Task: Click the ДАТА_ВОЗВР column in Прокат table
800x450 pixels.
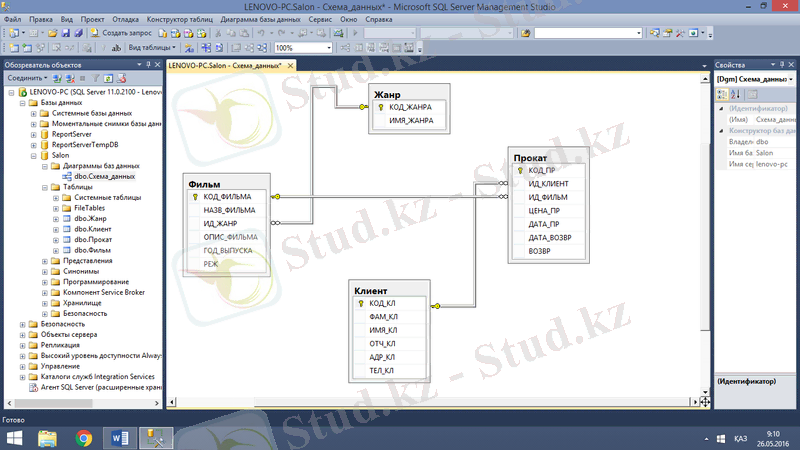Action: click(548, 238)
